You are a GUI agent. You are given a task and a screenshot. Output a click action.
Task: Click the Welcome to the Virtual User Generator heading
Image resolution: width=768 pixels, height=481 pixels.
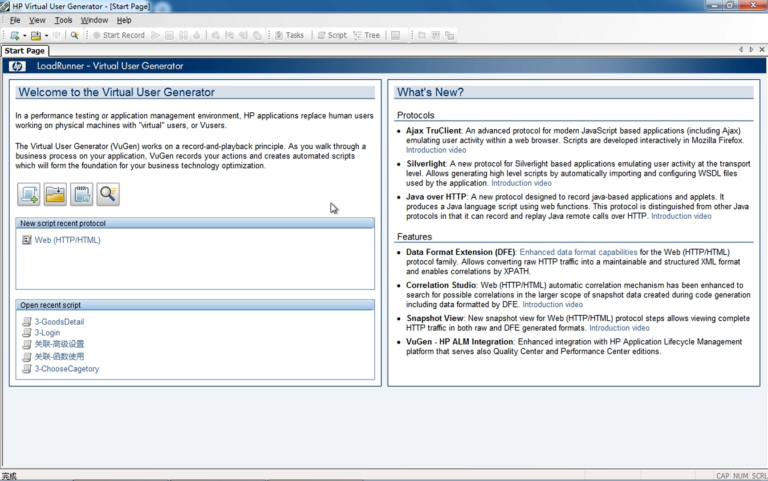click(x=117, y=92)
